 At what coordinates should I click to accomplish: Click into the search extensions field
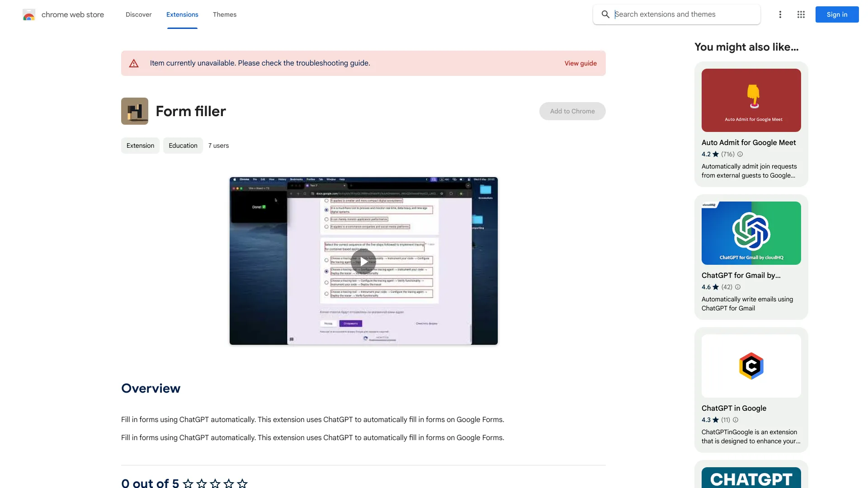[x=678, y=14]
